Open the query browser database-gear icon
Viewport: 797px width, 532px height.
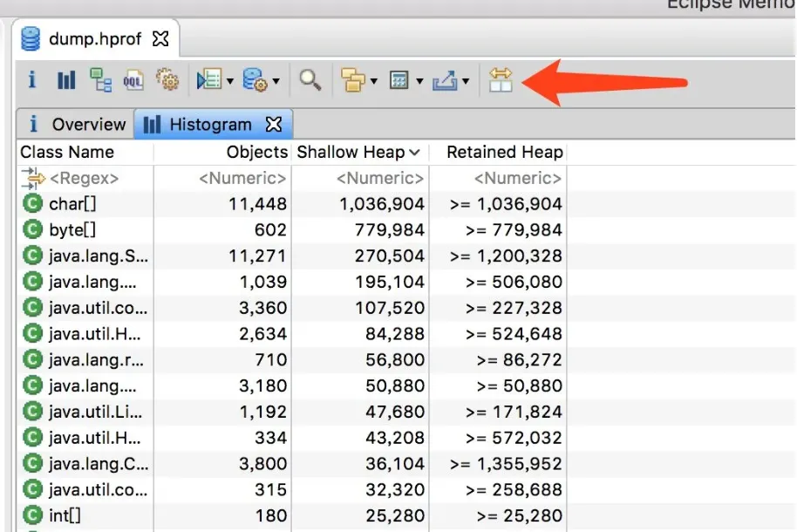point(255,80)
